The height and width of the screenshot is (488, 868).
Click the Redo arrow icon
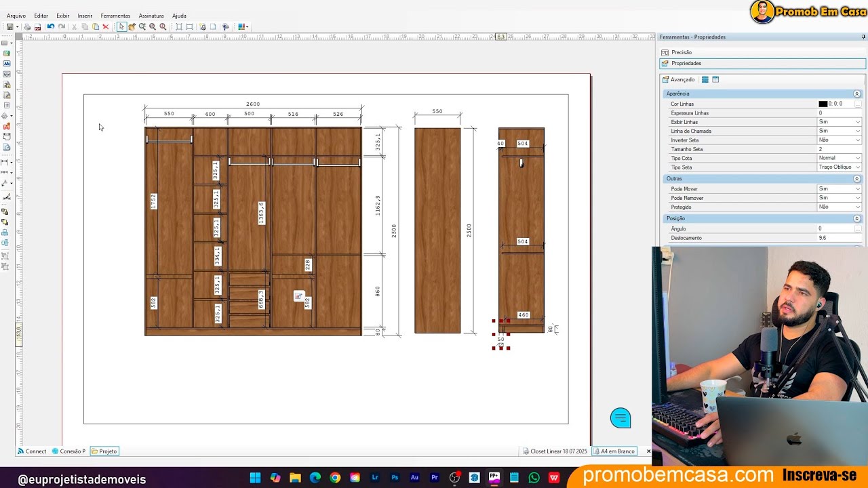62,27
